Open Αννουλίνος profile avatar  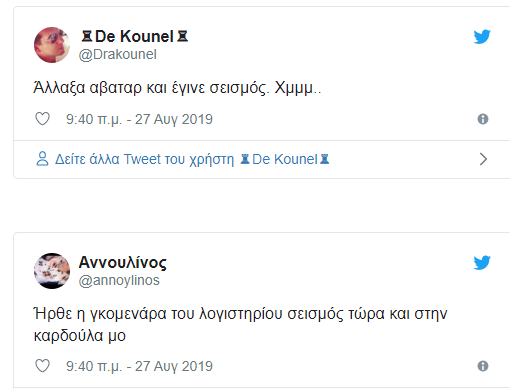point(52,271)
